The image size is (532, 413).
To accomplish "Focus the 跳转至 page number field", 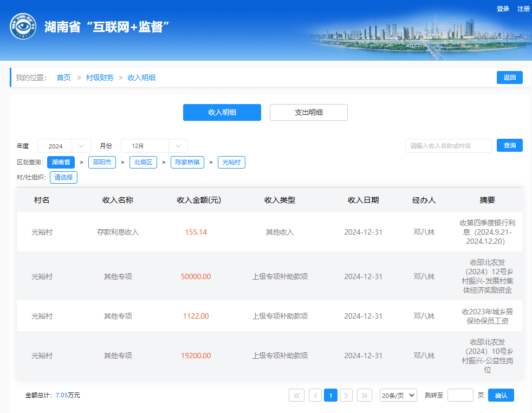I will [460, 395].
